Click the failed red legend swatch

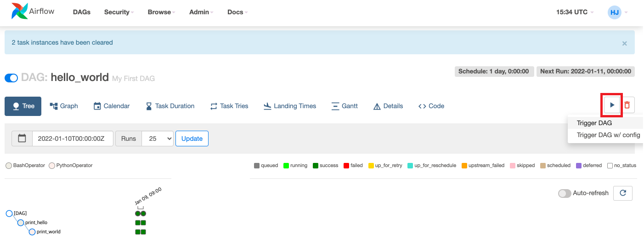tap(346, 166)
